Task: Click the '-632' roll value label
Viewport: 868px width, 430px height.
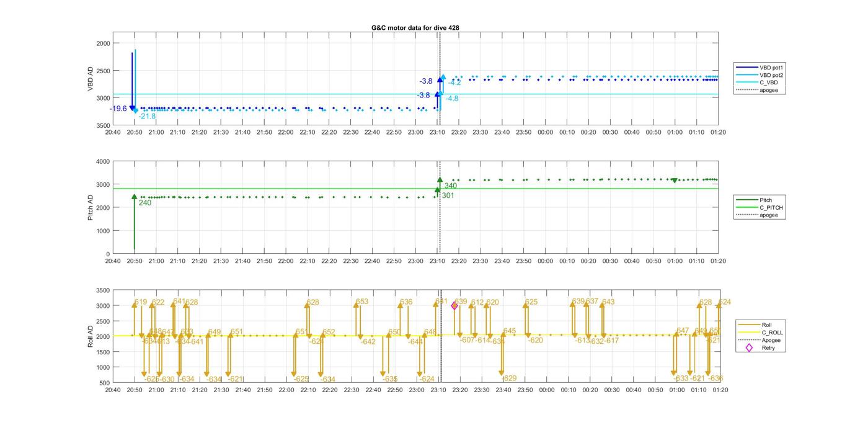Action: point(596,341)
